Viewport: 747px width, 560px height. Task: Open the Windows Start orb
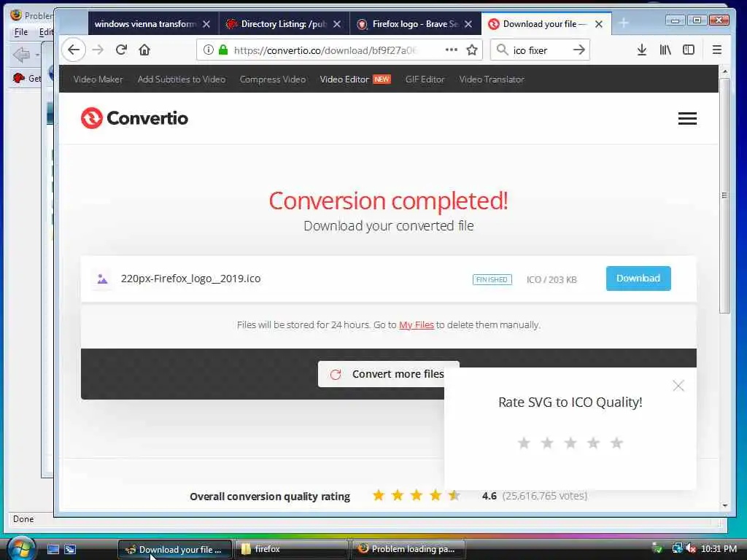coord(21,548)
